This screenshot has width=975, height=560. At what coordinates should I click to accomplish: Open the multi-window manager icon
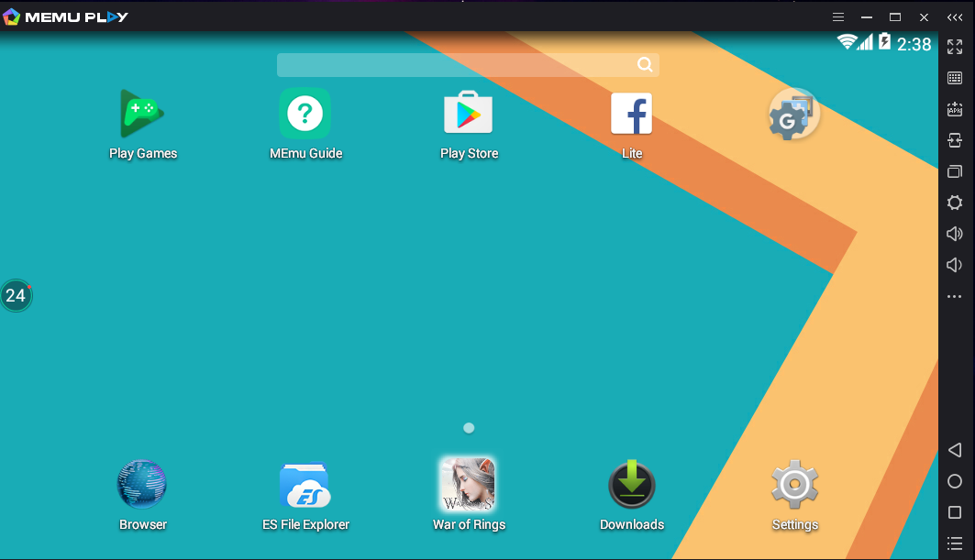coord(955,171)
